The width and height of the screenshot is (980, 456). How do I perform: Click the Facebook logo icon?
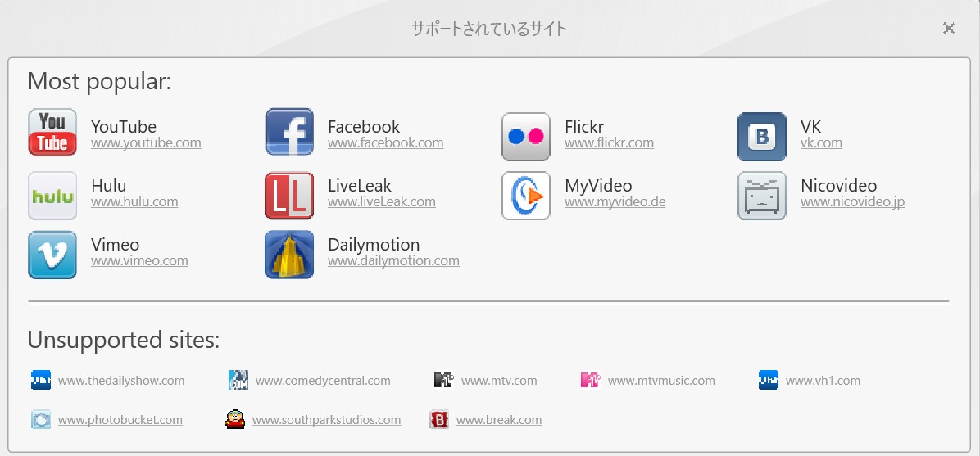tap(289, 132)
